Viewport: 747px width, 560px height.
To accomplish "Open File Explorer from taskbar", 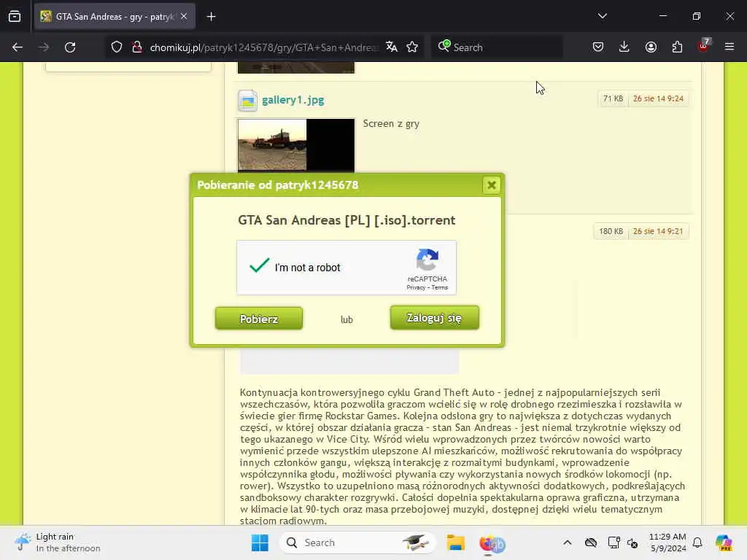I will [x=455, y=542].
